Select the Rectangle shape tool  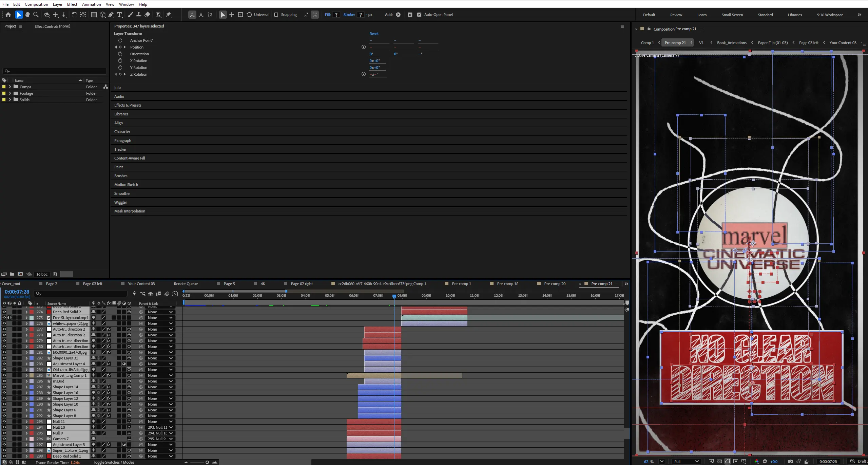pyautogui.click(x=94, y=15)
